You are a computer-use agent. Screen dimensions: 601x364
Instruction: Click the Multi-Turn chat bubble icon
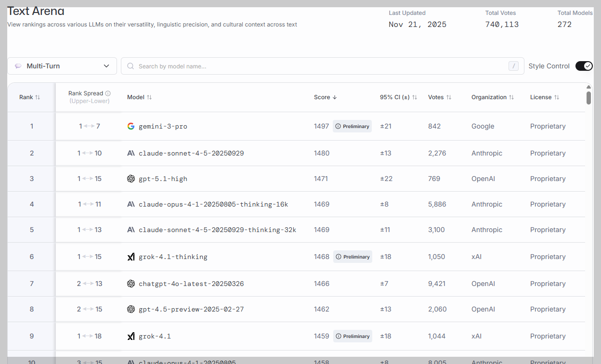point(18,66)
